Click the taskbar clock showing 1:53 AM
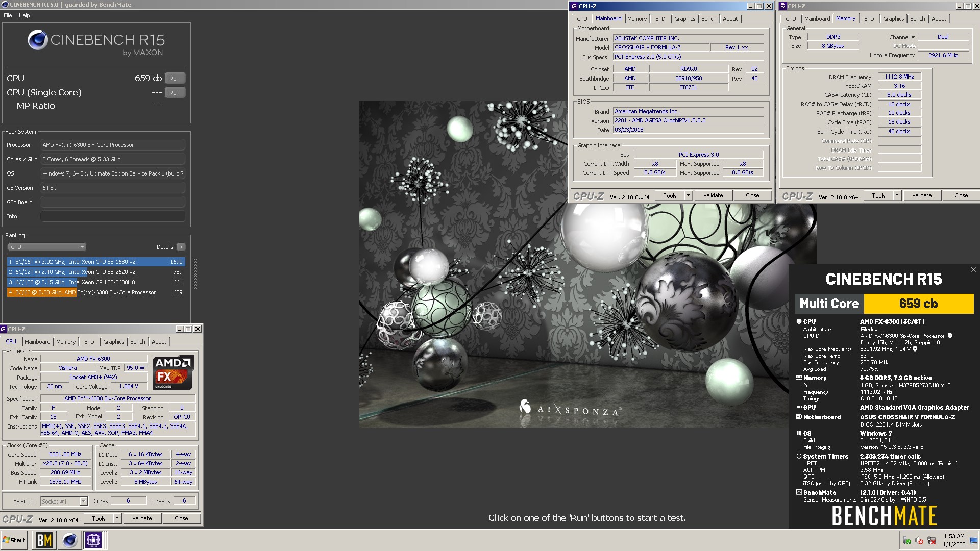The height and width of the screenshot is (551, 980). [x=954, y=540]
